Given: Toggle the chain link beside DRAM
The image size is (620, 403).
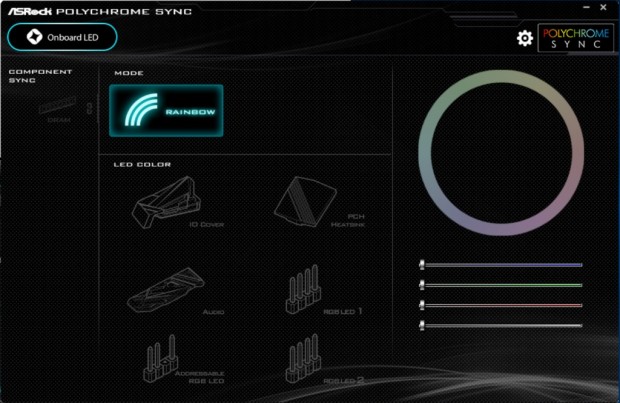Looking at the screenshot, I should coord(89,108).
